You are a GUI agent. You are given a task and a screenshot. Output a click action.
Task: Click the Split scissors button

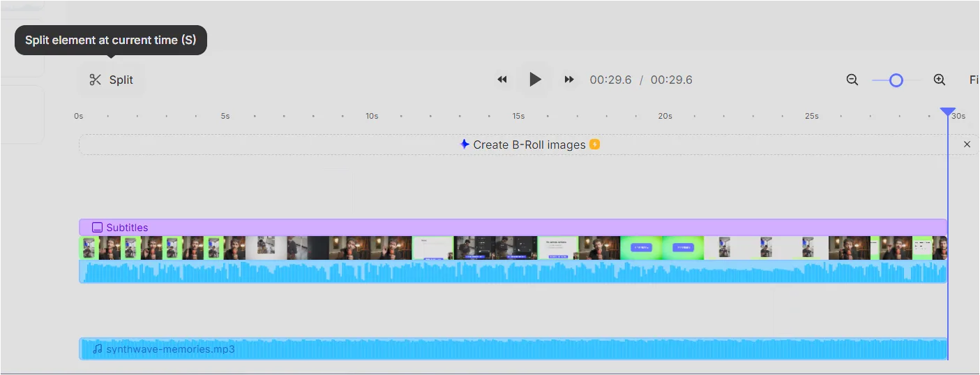111,80
